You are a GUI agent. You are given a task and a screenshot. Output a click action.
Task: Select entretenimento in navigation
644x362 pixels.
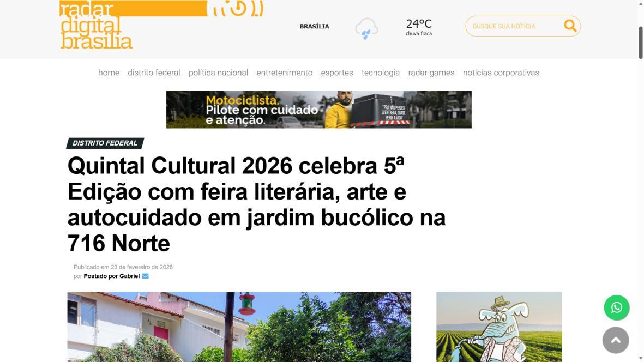point(285,73)
